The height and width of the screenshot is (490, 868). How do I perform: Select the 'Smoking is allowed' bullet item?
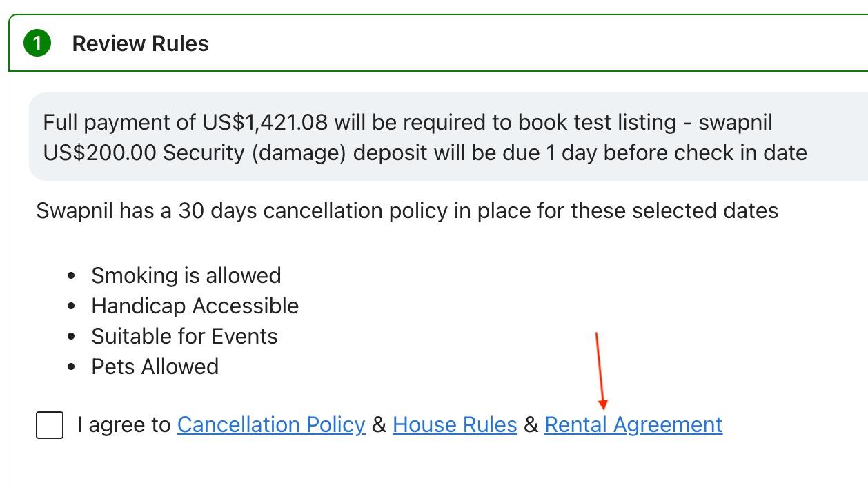point(186,275)
